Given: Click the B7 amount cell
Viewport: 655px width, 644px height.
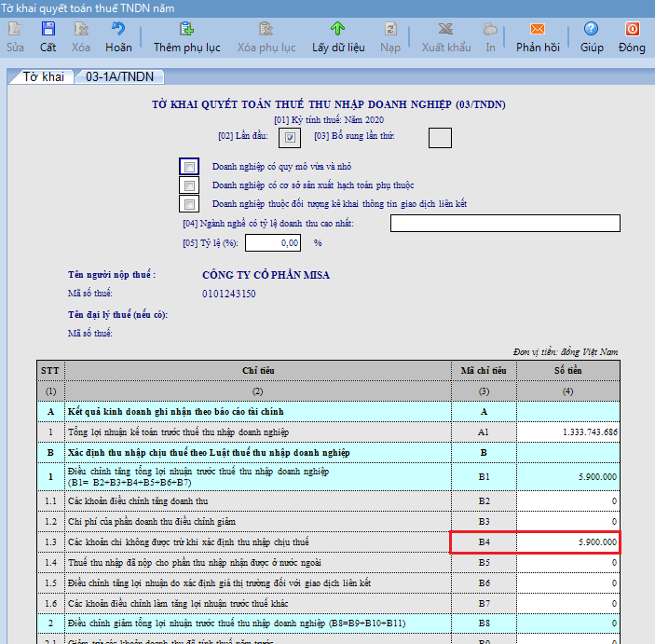Looking at the screenshot, I should [568, 604].
